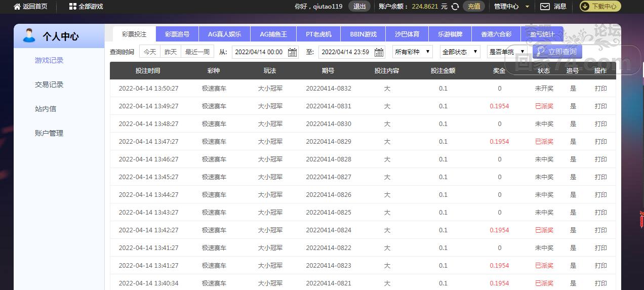
Task: Click the account balance 224.8621
Action: (425, 7)
